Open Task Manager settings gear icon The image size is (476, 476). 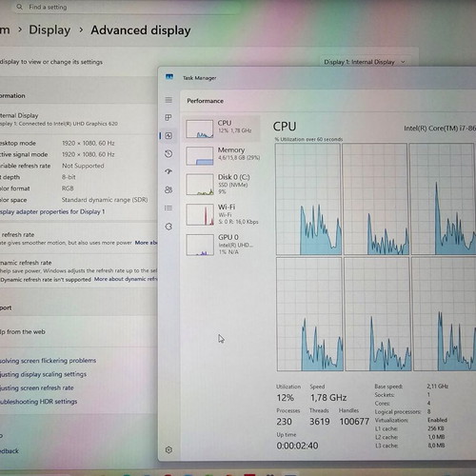[x=169, y=449]
